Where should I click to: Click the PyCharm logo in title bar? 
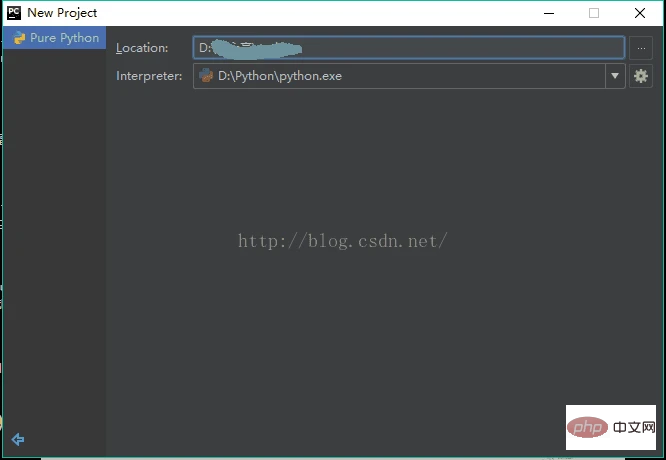click(x=13, y=12)
